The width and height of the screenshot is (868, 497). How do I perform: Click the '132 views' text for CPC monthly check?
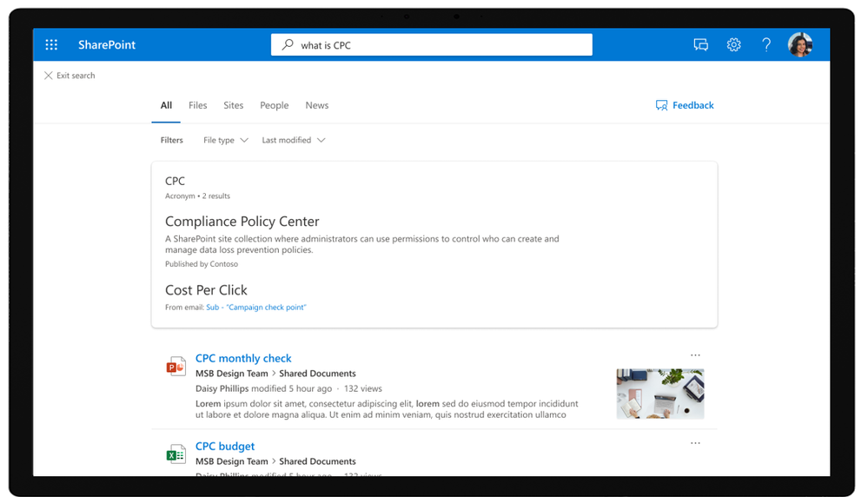[x=362, y=388]
